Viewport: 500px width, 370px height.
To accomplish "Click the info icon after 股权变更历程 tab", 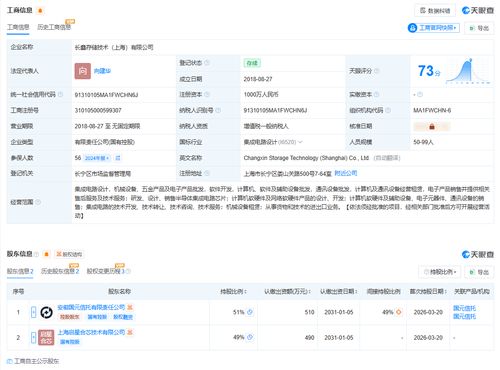I will (129, 271).
